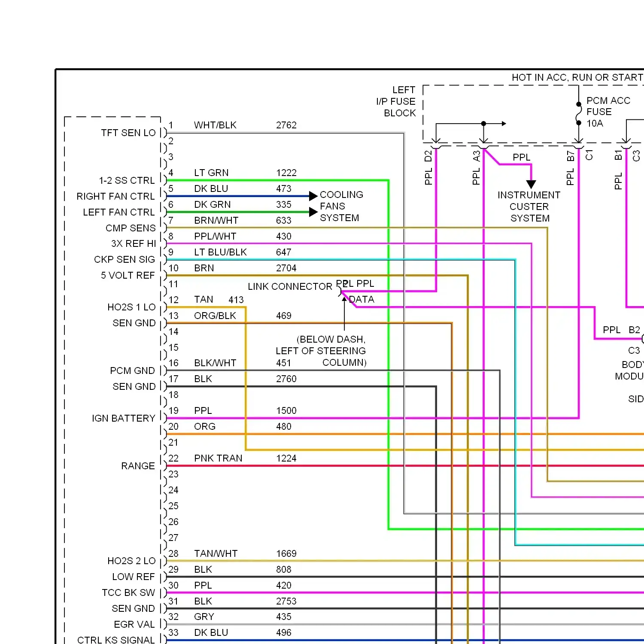The height and width of the screenshot is (644, 644).
Task: Click the "BRN/WHT" wire color text
Action: pyautogui.click(x=216, y=220)
